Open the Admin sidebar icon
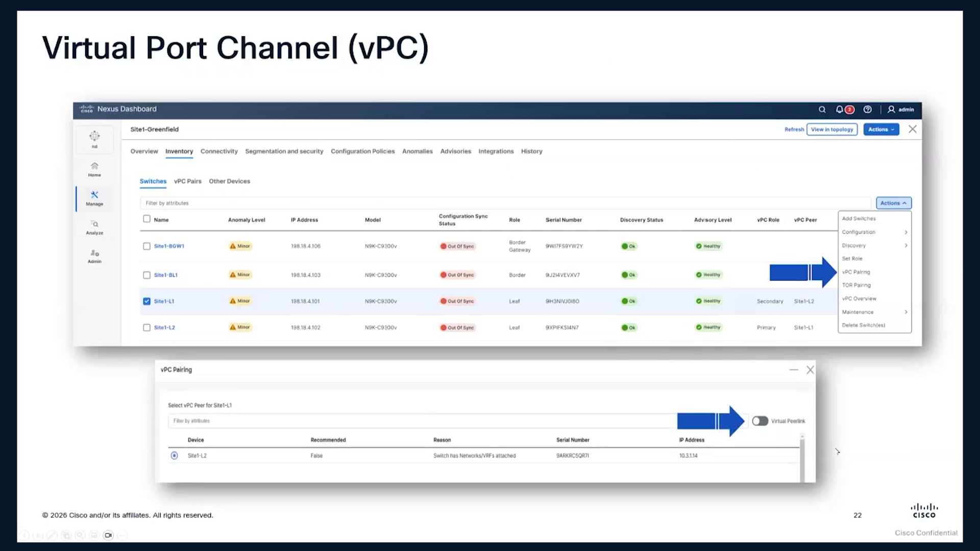This screenshot has height=551, width=980. click(x=94, y=256)
